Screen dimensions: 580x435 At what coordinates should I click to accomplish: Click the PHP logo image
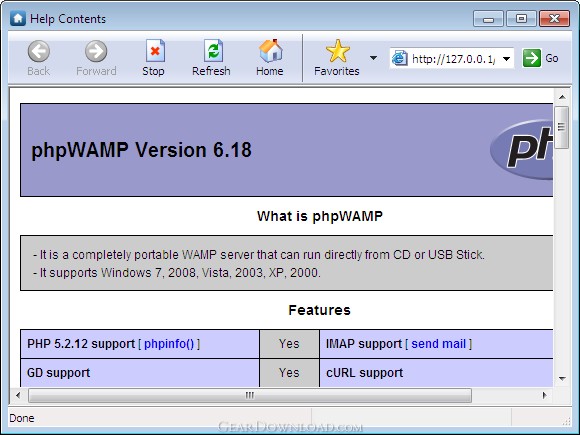521,149
